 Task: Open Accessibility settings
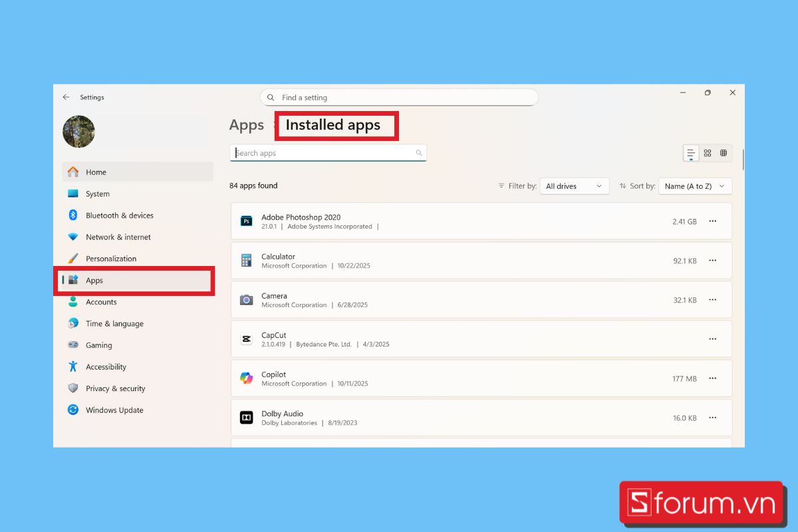pos(138,367)
